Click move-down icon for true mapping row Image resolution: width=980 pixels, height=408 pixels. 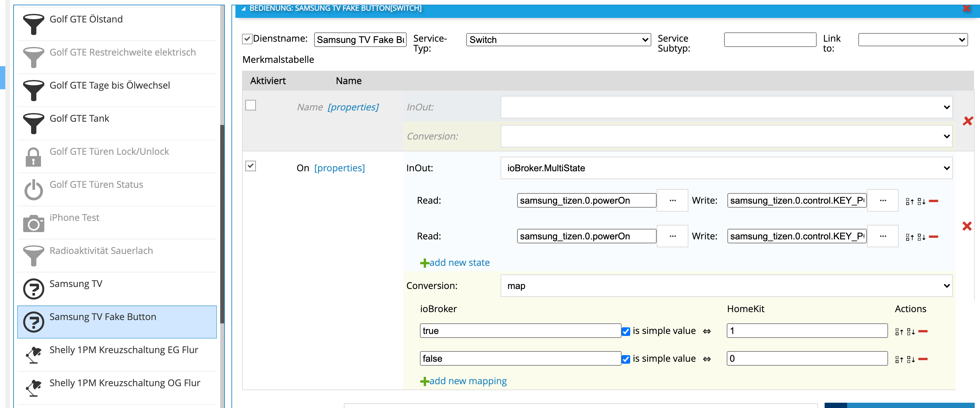point(911,332)
